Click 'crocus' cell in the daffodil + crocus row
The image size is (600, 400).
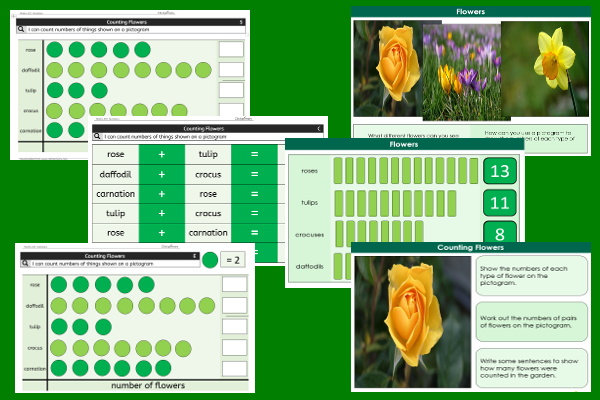[208, 174]
